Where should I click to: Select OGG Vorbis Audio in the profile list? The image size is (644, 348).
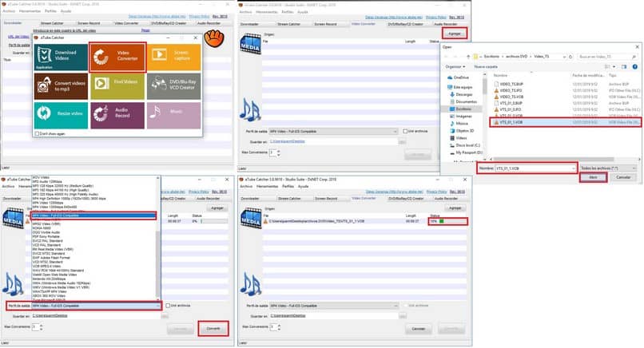46,232
